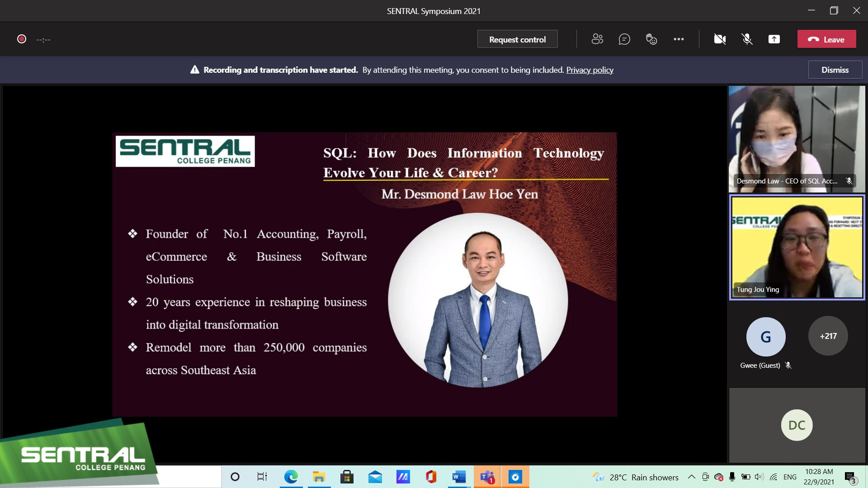
Task: Open the weather widget 28°C Rain showers
Action: click(636, 477)
